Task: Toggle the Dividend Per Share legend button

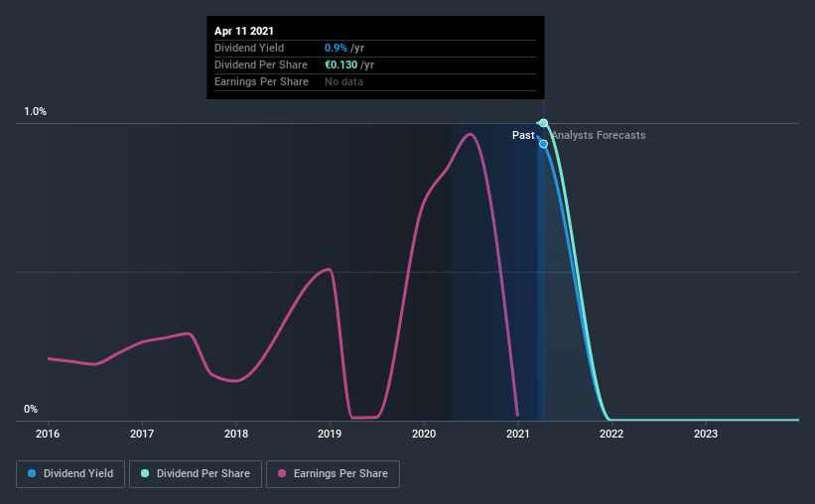Action: (196, 474)
